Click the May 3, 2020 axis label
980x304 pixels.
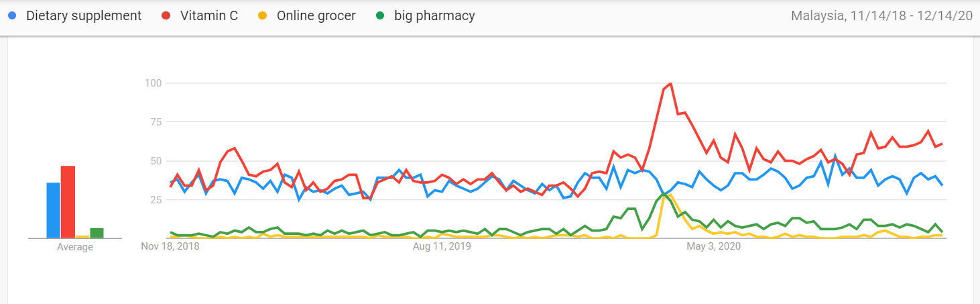pyautogui.click(x=713, y=246)
